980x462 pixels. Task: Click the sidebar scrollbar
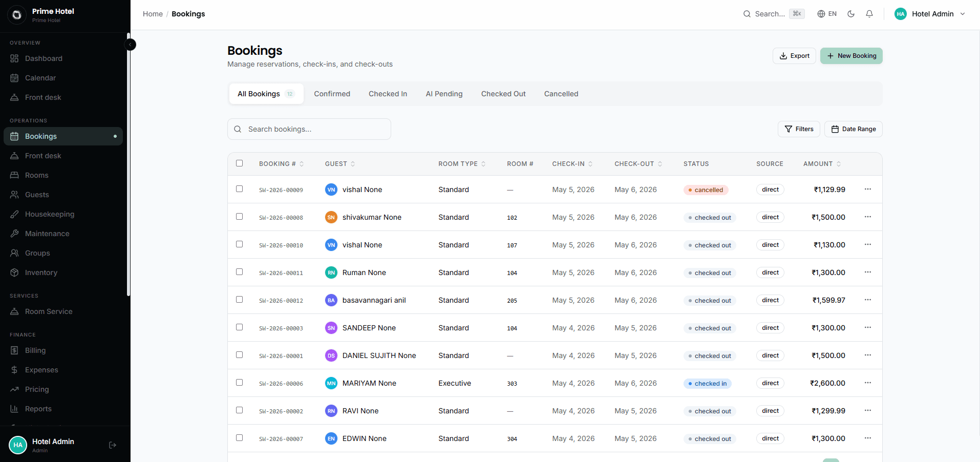click(129, 165)
